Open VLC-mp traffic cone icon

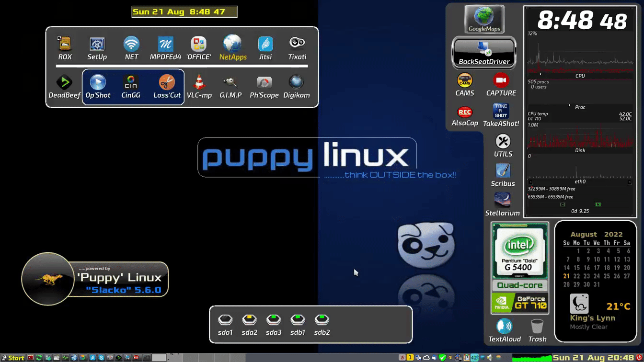(x=199, y=87)
